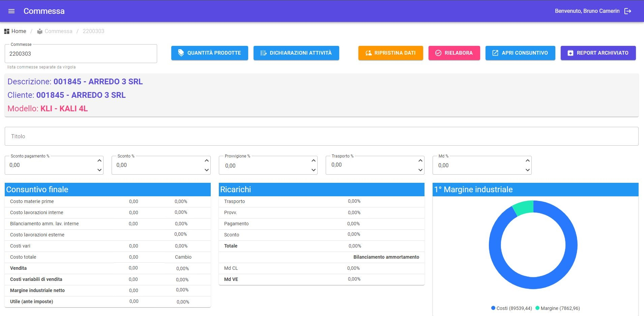Click the Ripristina Dati restore icon
This screenshot has width=644, height=316.
[x=369, y=53]
